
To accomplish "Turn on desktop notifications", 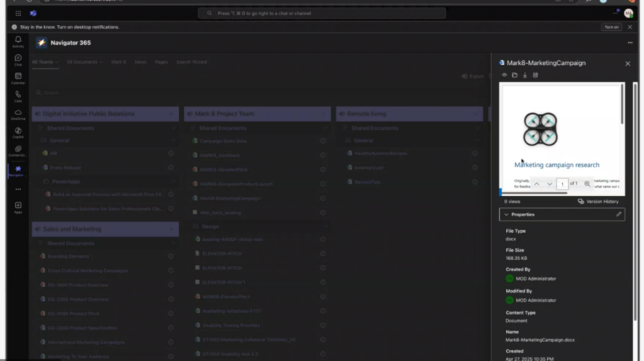I will coord(611,27).
